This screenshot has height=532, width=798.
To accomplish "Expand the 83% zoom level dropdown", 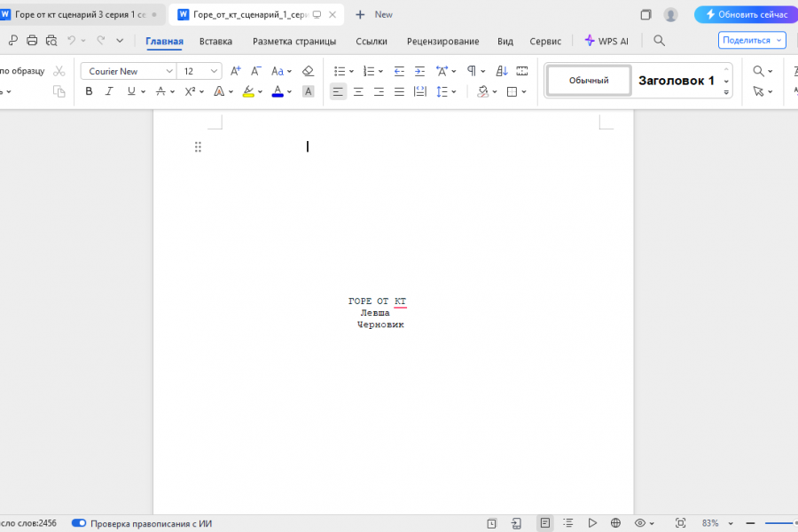I will point(731,523).
